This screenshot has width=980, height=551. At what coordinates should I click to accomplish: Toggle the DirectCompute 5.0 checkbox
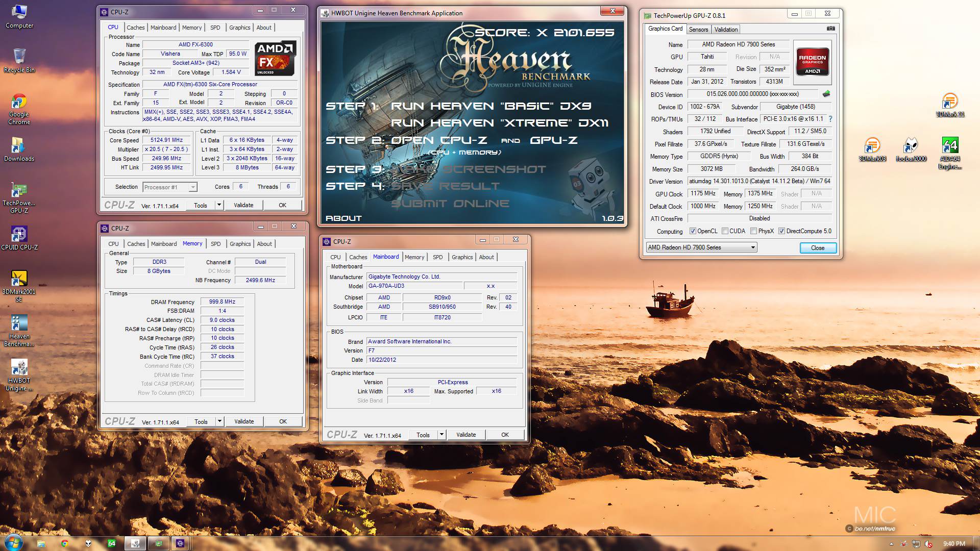click(781, 231)
